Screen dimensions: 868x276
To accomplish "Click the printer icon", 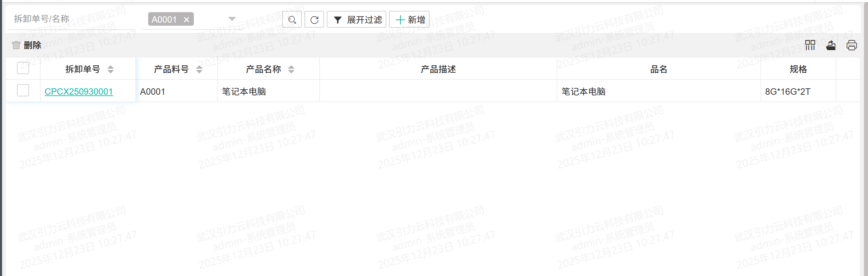I will [x=851, y=45].
